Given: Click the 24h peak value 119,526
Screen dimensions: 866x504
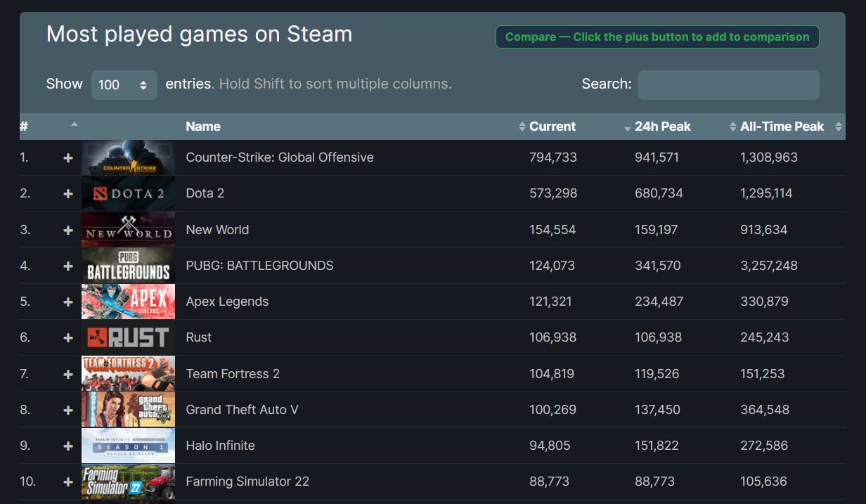Looking at the screenshot, I should pos(657,374).
